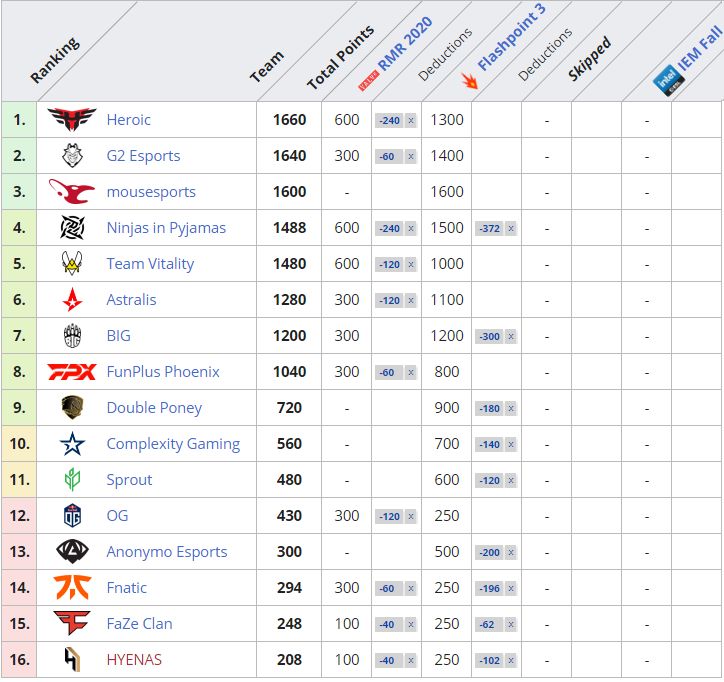Open the Team Vitality team page

[150, 264]
